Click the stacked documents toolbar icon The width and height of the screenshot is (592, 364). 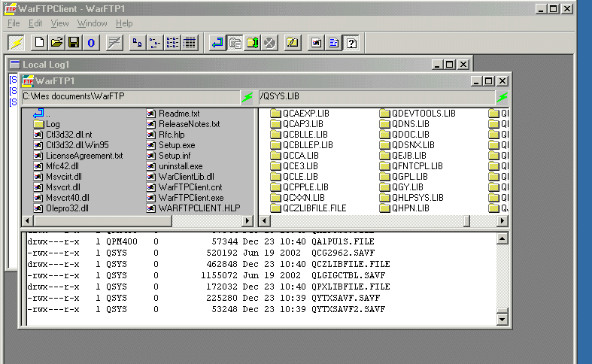[235, 43]
